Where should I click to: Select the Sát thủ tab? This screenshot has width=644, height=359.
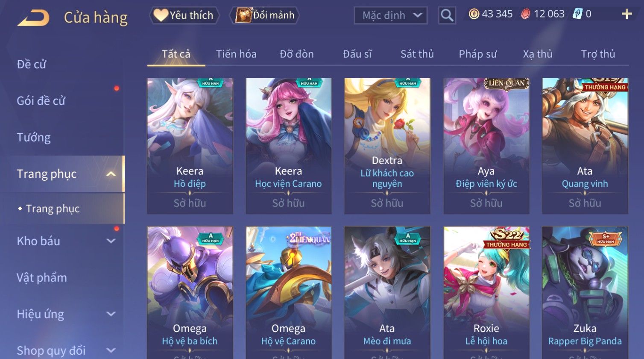[x=417, y=54]
